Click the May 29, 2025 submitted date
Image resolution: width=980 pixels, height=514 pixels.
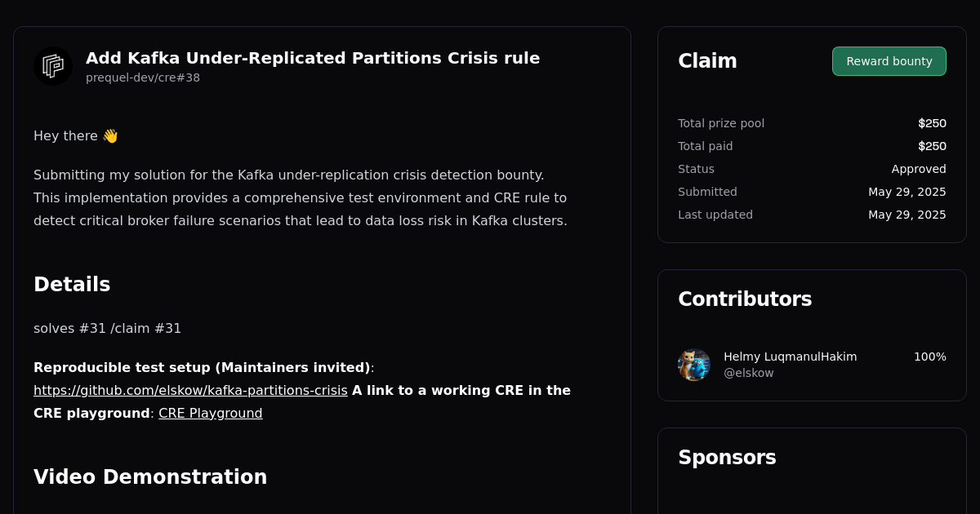(x=906, y=192)
